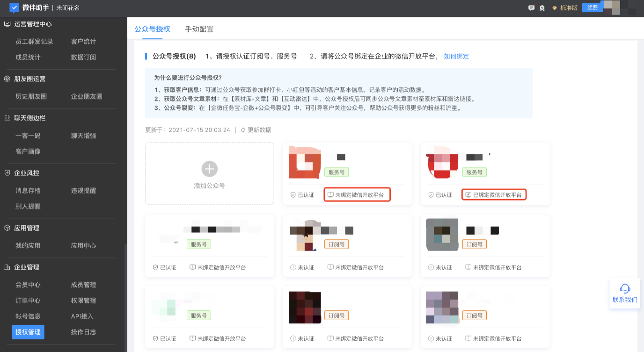
Task: Click 更新数据 to refresh the list
Action: click(x=259, y=130)
